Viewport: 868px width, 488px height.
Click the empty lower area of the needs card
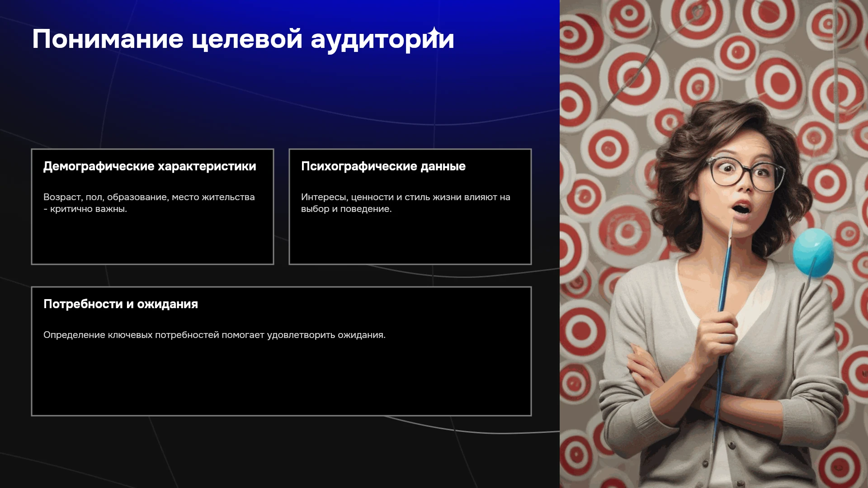click(281, 380)
